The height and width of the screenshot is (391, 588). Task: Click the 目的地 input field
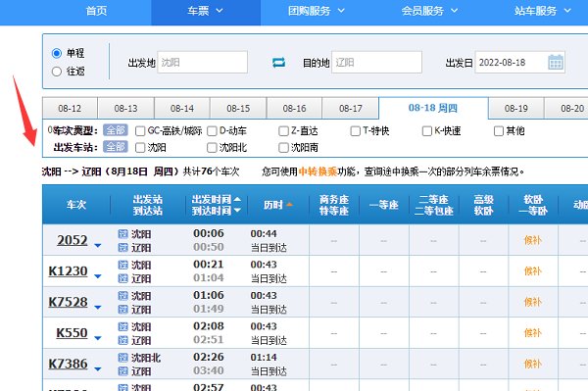(377, 63)
